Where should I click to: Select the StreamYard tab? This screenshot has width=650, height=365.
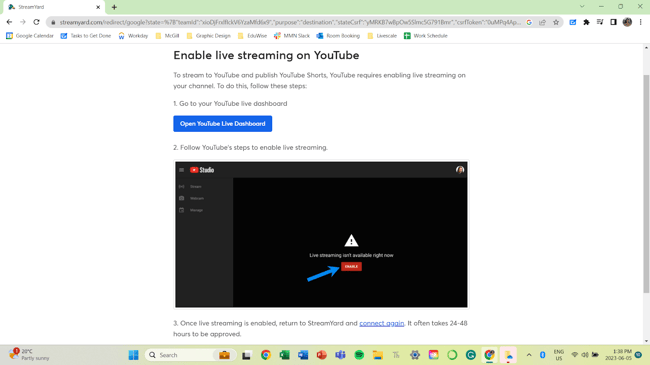54,7
